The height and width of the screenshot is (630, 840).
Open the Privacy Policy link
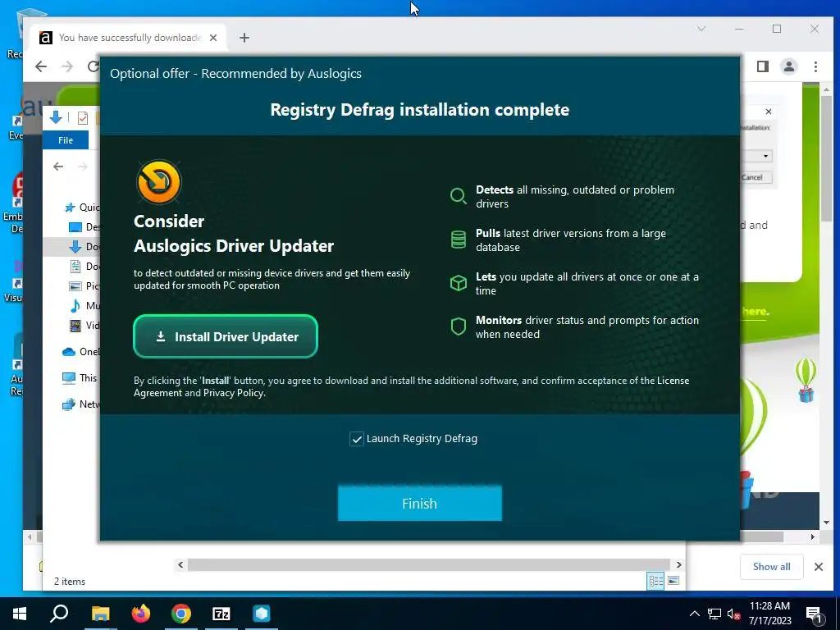point(233,393)
